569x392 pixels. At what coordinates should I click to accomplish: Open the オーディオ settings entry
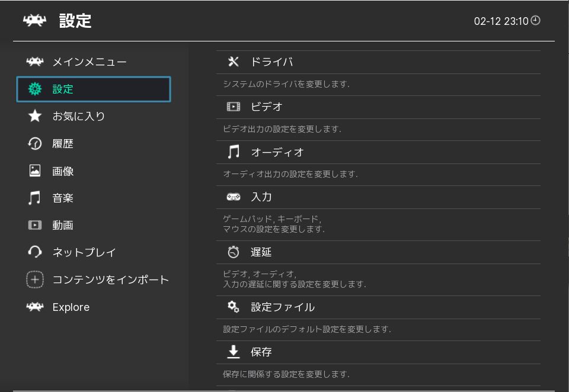tap(277, 152)
